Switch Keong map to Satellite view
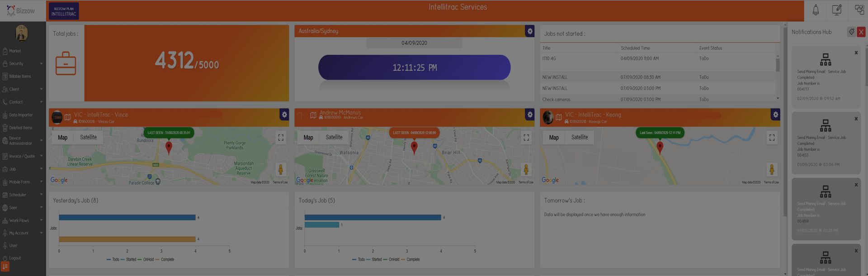The image size is (868, 276). click(x=580, y=138)
